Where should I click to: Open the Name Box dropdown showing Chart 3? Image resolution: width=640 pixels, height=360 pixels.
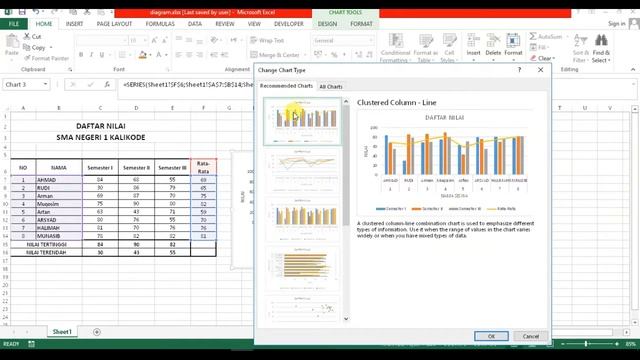(x=45, y=84)
